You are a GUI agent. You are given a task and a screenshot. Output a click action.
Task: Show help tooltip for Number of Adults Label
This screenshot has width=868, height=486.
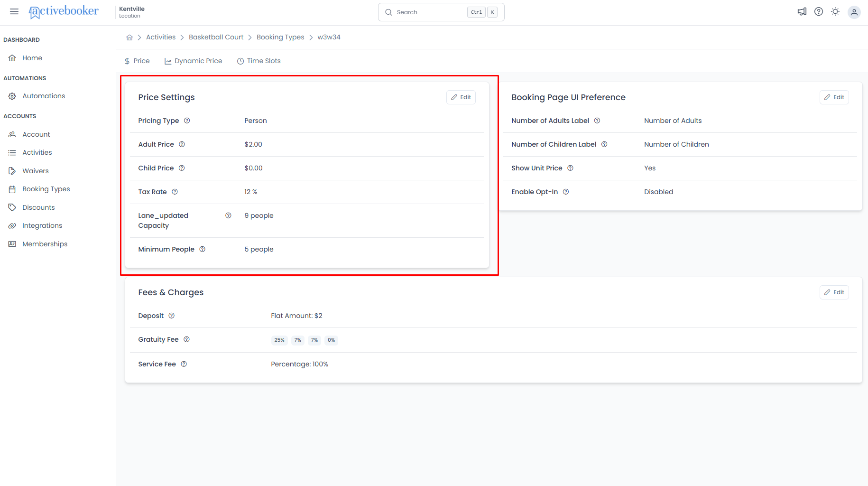[x=597, y=121]
